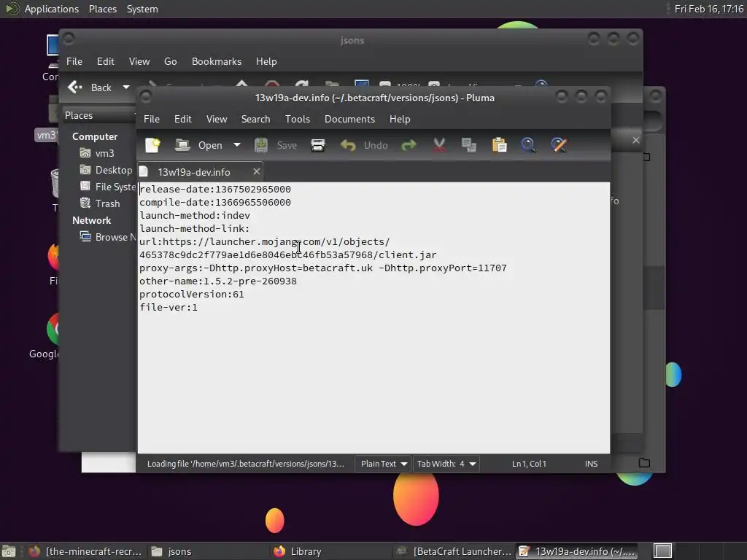Open the Places menu in top panel
The height and width of the screenshot is (560, 747).
(x=102, y=9)
